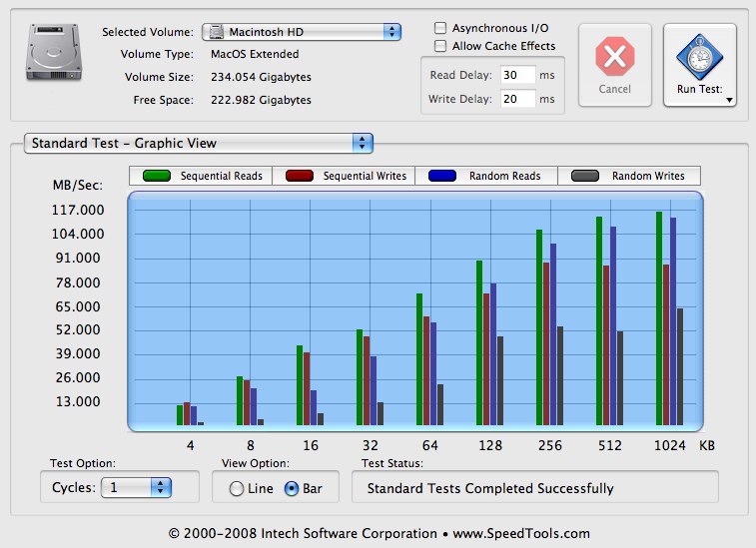756x548 pixels.
Task: Click the Sequential Writes legend label
Action: click(x=365, y=176)
